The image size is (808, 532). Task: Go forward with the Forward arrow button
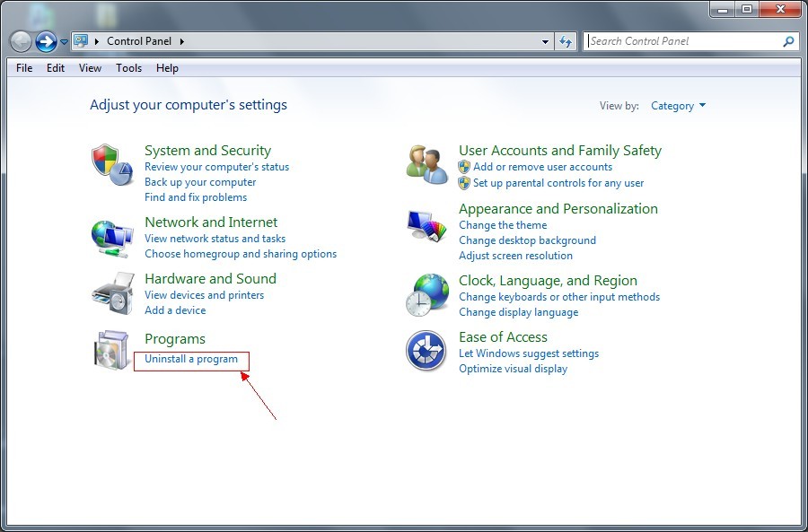[x=46, y=41]
